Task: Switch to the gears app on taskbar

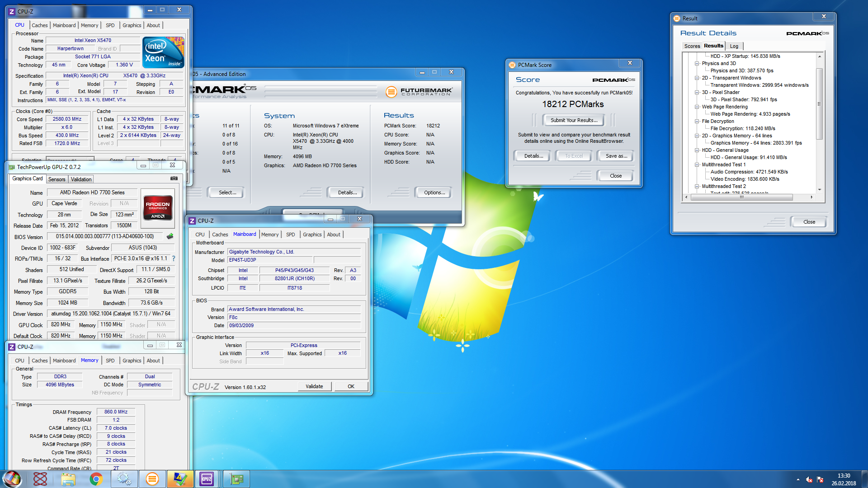Action: [x=124, y=479]
